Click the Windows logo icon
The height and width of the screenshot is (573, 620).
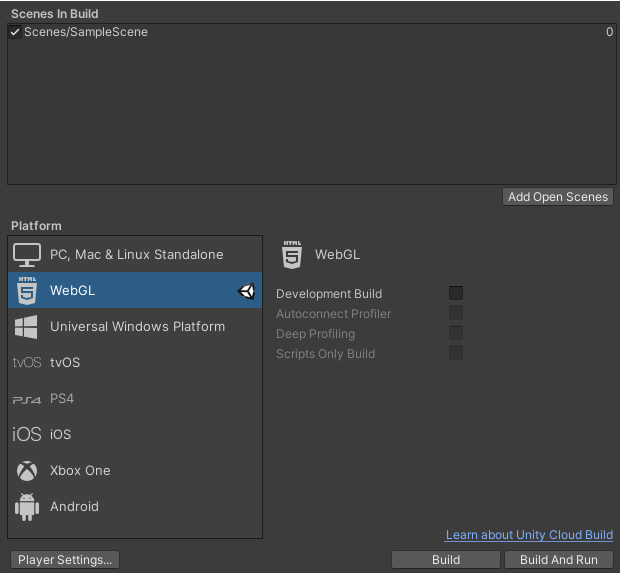tap(26, 327)
